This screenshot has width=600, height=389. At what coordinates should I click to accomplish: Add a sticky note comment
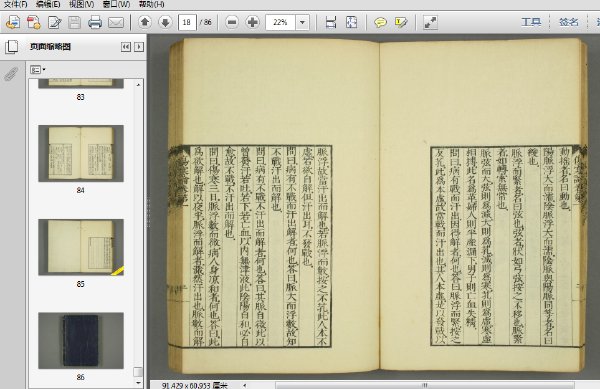[x=380, y=23]
